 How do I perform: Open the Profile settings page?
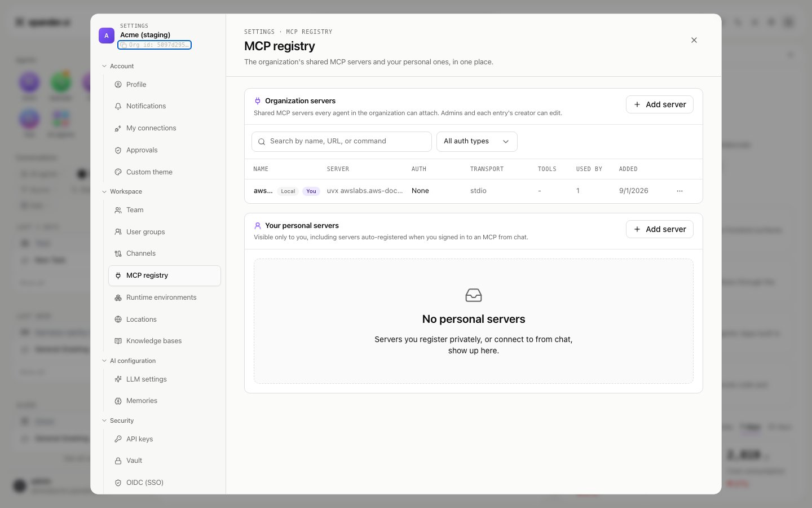click(164, 85)
